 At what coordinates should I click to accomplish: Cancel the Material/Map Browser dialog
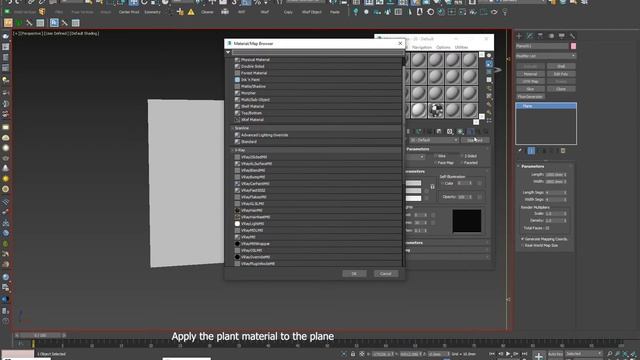pyautogui.click(x=386, y=274)
